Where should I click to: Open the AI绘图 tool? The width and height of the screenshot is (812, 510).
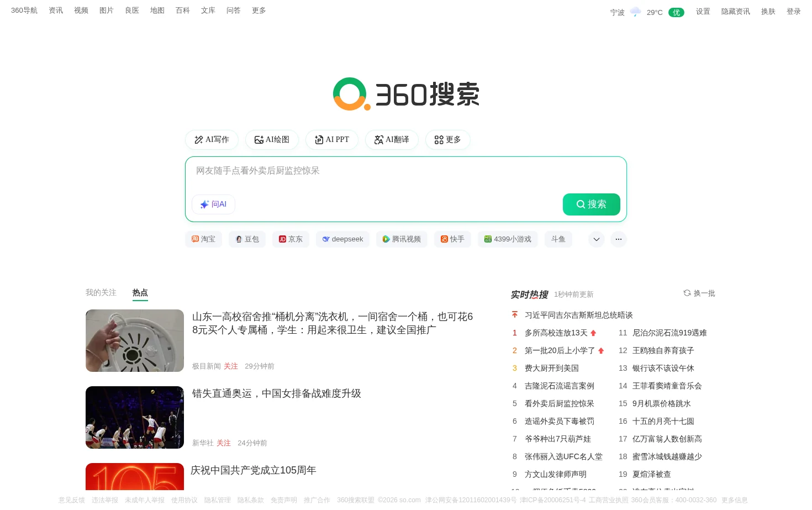[272, 140]
